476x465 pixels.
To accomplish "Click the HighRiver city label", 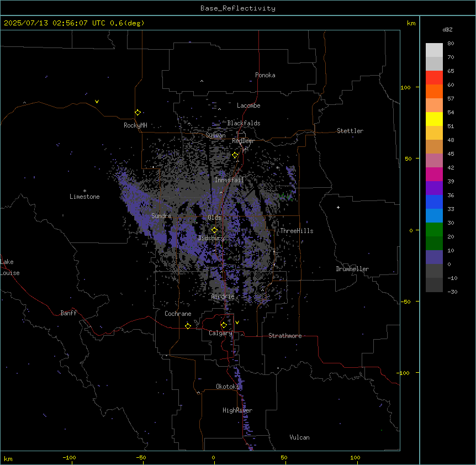I will click(237, 410).
